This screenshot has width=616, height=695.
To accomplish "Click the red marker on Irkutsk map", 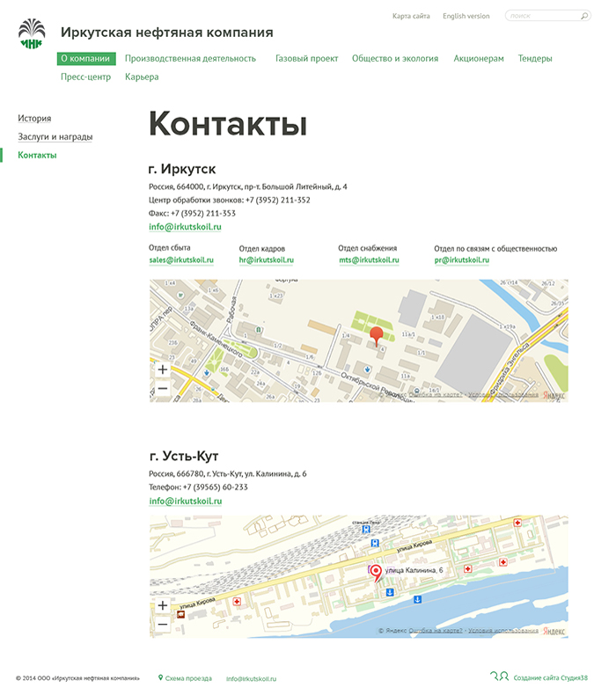I will point(376,335).
